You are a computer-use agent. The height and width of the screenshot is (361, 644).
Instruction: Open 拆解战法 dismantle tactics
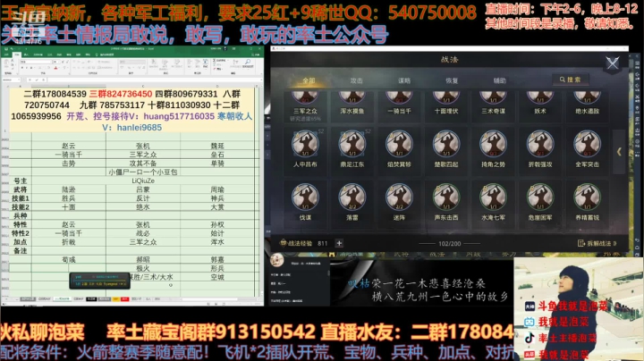point(597,243)
